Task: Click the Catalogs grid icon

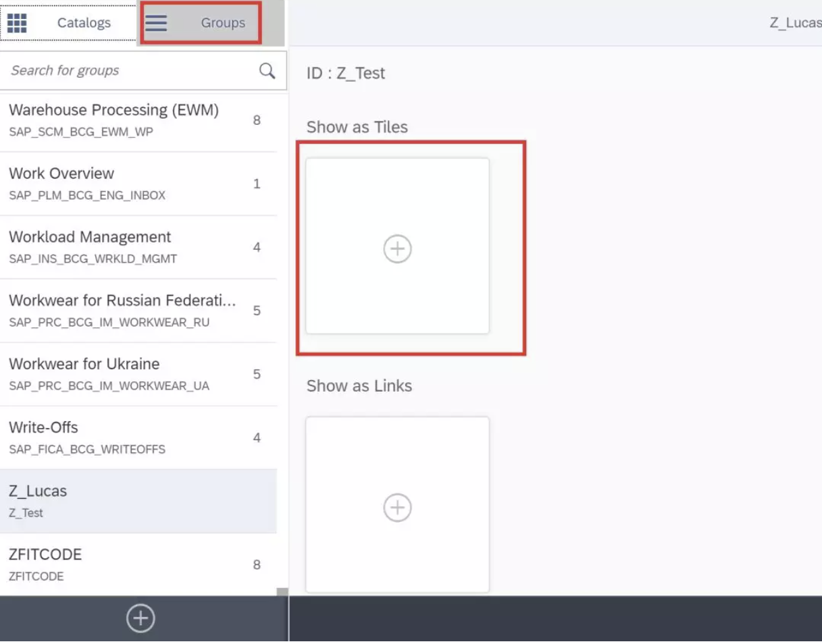Action: pyautogui.click(x=17, y=23)
